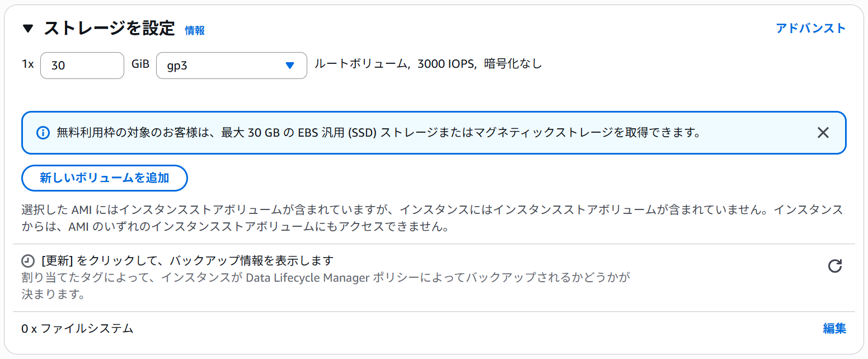Click 新しいボリュームを追加 button
Screen dimensions: 868x359
104,178
